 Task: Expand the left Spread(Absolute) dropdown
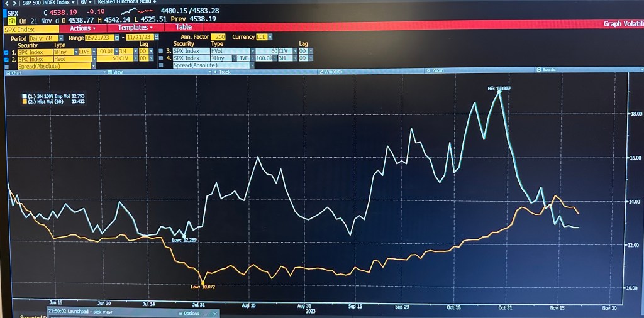coord(93,65)
